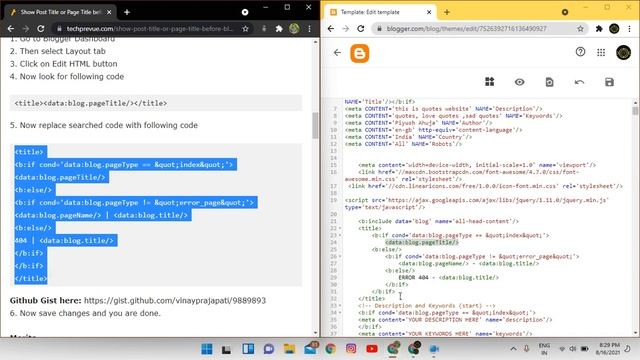Click the 'YOUR DESCRIPTION HERE' meta line in the editor
This screenshot has width=640, height=360.
coord(455,320)
